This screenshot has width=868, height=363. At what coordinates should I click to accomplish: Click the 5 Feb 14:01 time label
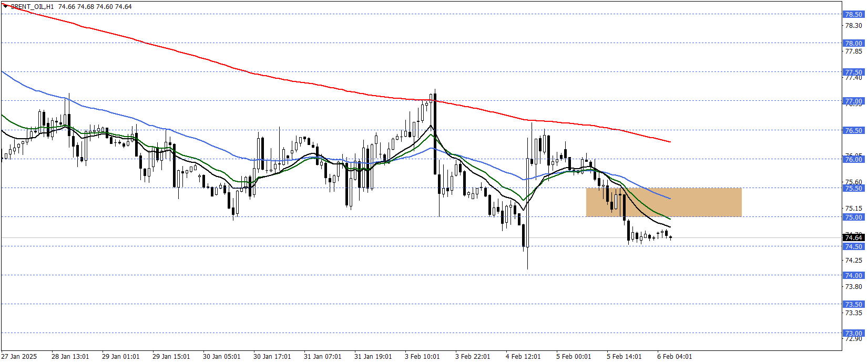click(624, 356)
